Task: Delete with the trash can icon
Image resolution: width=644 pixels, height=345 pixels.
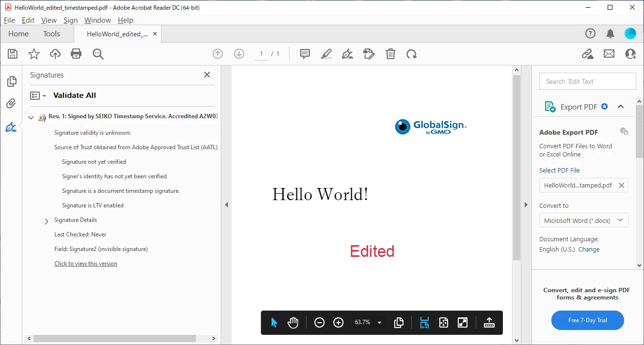Action: [x=390, y=54]
